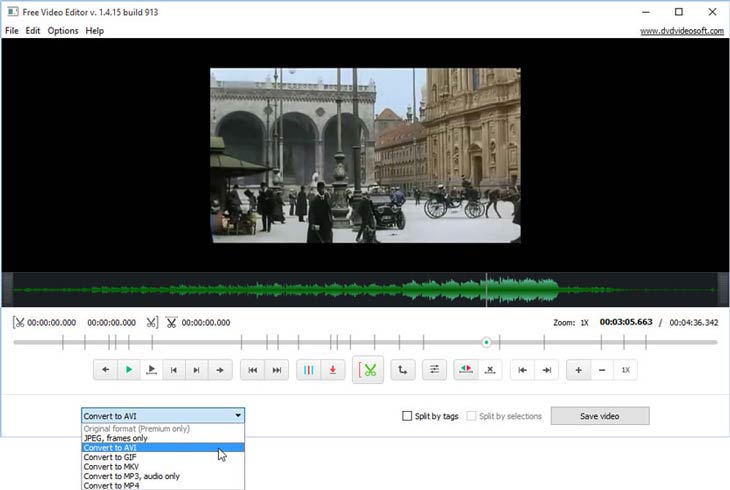
Task: Open the Convert to AVI format dropdown
Action: click(163, 415)
